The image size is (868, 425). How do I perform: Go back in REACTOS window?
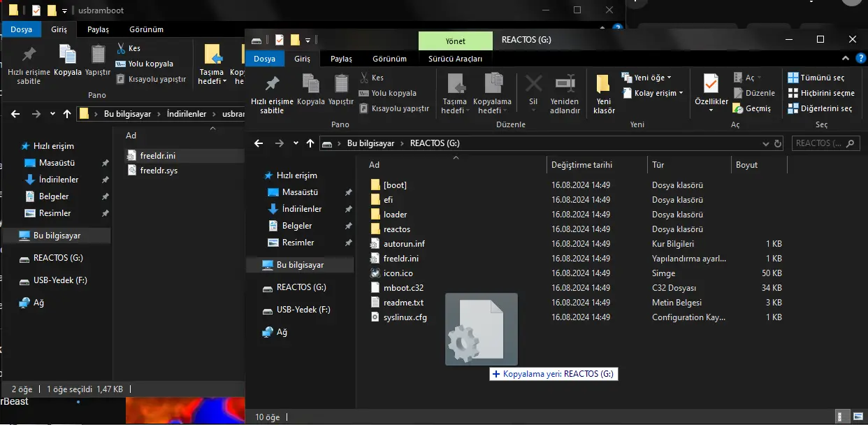pos(259,143)
